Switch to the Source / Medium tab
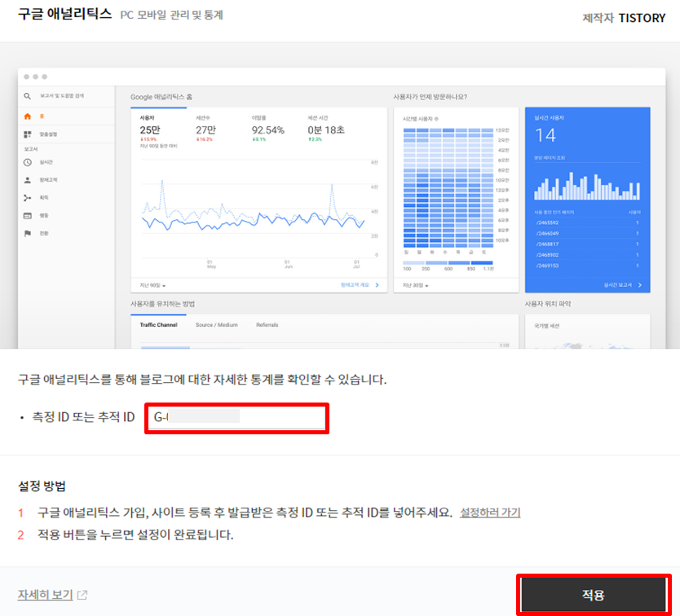The image size is (680, 616). tap(216, 324)
